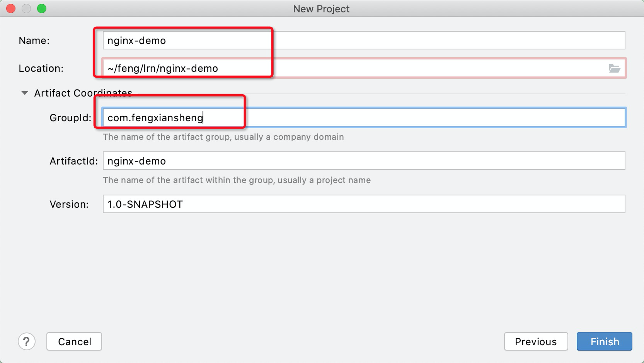The image size is (644, 363).
Task: Focus the Name text field
Action: pos(363,41)
